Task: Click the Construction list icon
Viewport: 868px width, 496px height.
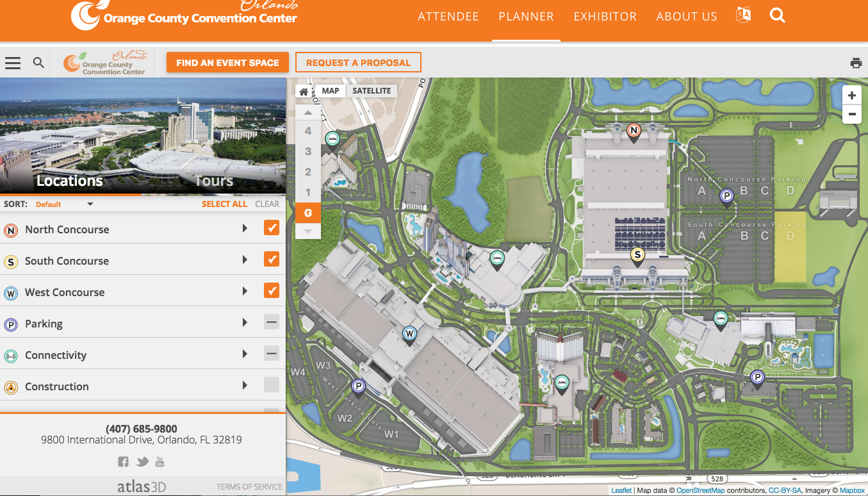Action: pos(11,387)
